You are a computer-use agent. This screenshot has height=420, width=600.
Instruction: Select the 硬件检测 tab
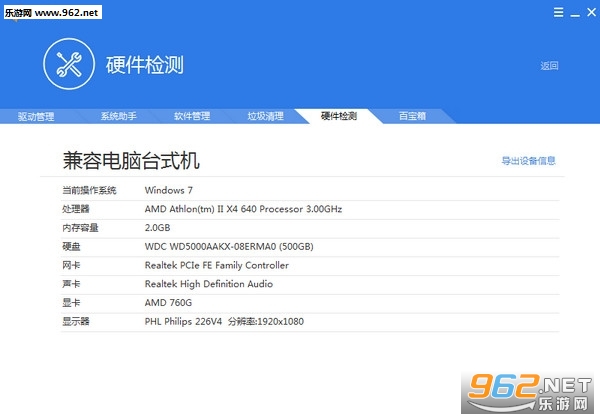(339, 116)
